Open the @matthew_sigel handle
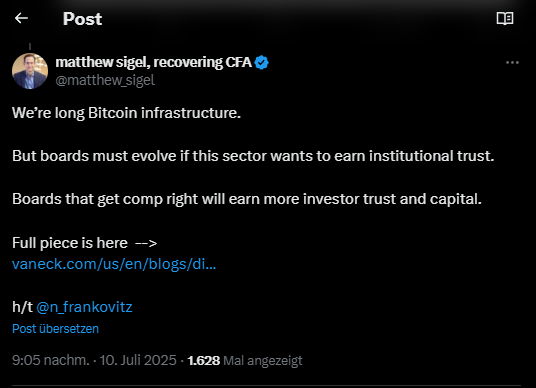This screenshot has width=536, height=388. coord(105,80)
